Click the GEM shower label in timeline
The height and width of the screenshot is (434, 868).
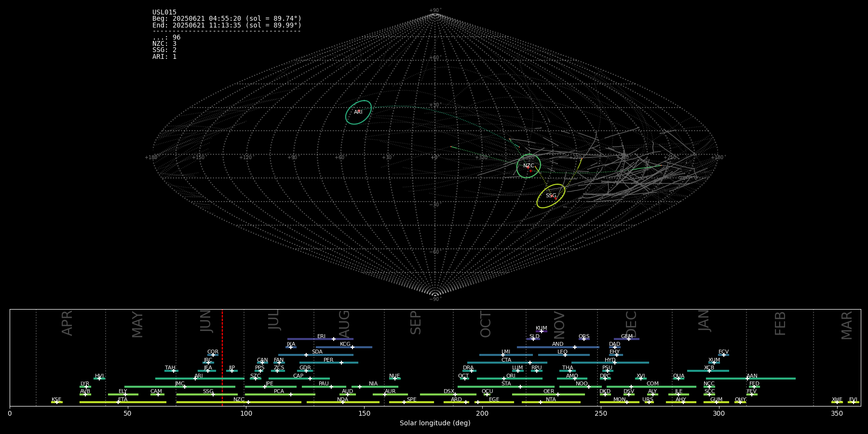point(627,337)
